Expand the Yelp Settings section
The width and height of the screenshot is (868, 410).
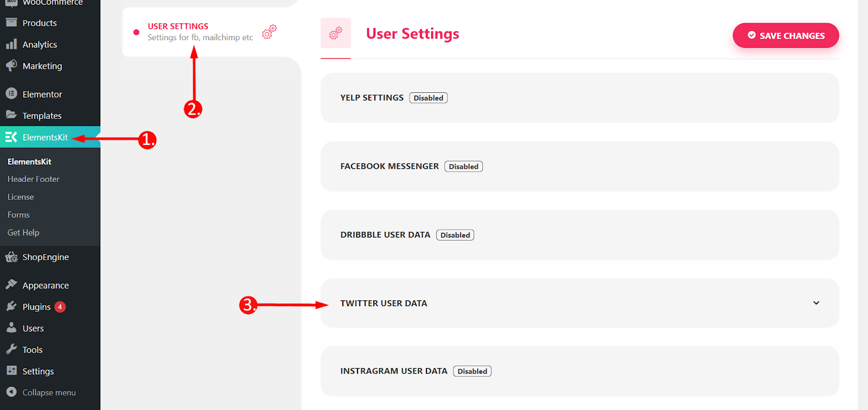pos(580,98)
